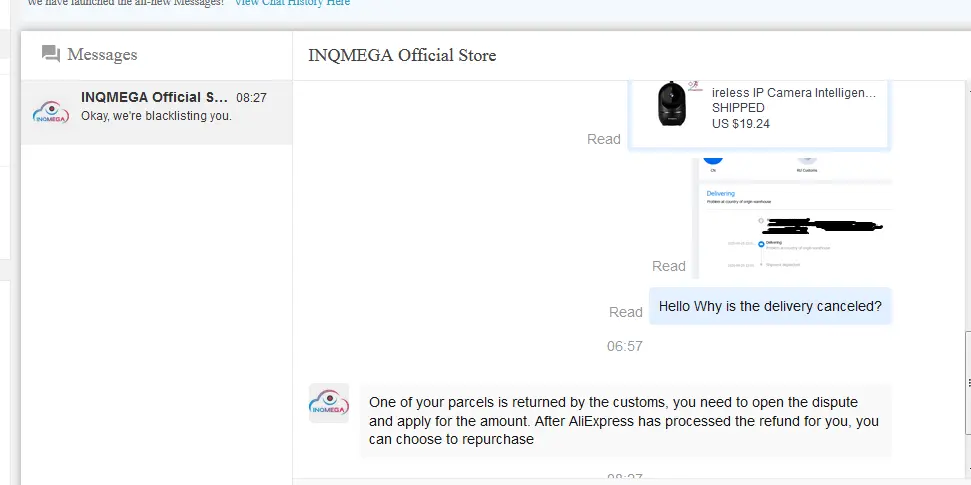This screenshot has height=485, width=971.
Task: Click the INQMEGA Official Store chat header
Action: tap(403, 55)
